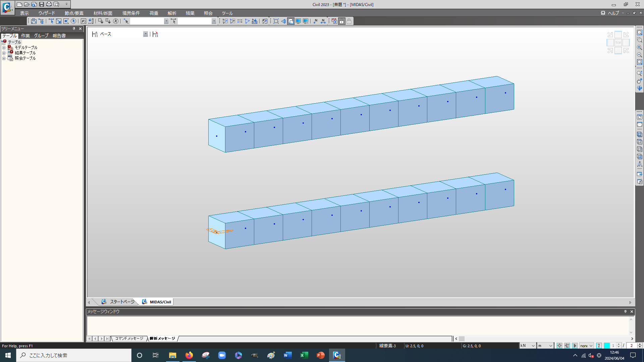This screenshot has width=644, height=362.
Task: Toggle the perspective view icon in toolbar
Action: coord(283,21)
